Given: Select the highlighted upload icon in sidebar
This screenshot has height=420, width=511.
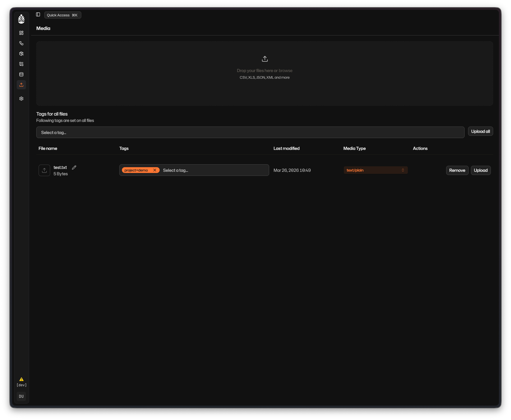Looking at the screenshot, I should (21, 85).
